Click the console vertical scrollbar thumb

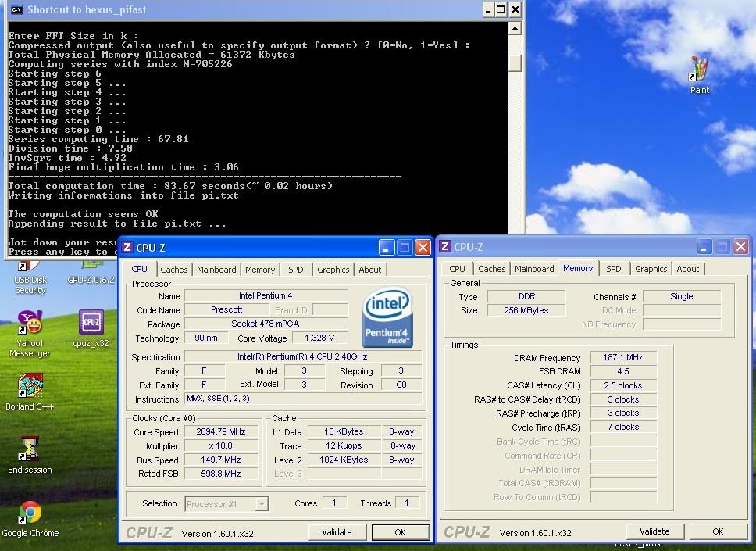[x=515, y=63]
